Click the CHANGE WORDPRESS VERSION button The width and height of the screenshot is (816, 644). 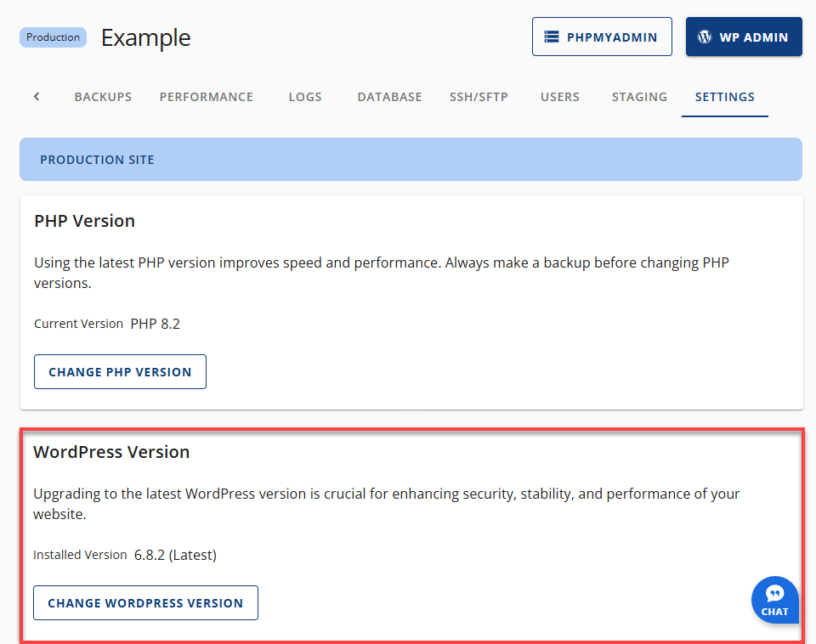click(x=145, y=602)
